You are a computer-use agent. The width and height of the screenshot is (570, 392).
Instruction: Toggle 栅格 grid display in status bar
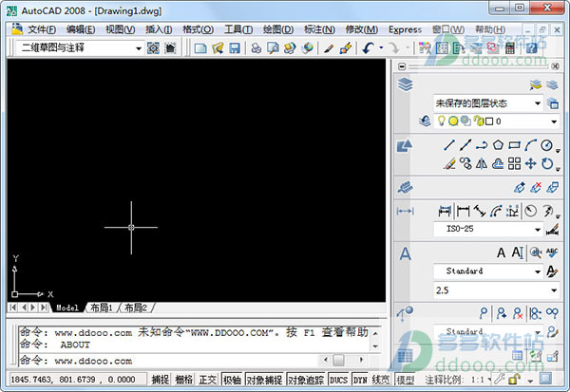(184, 380)
